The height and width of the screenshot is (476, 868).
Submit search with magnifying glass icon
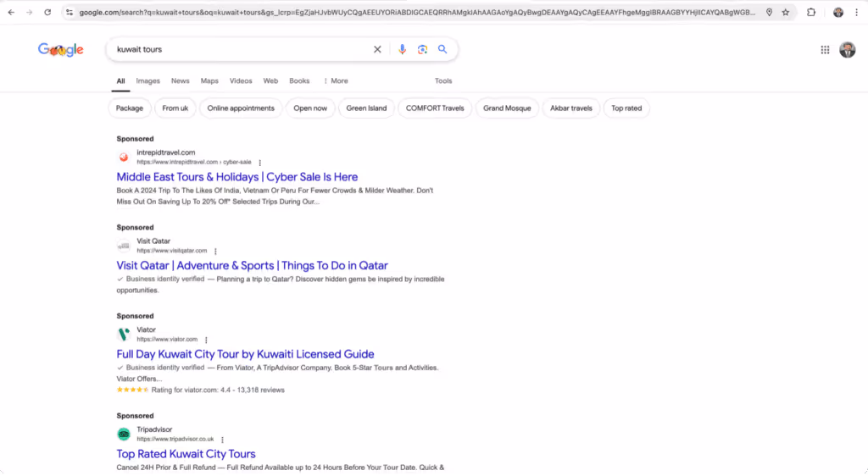pos(442,49)
